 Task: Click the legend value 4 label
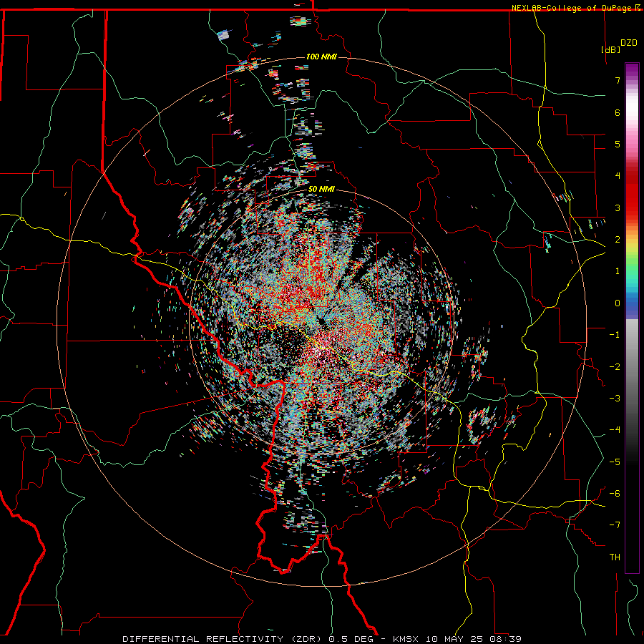click(x=617, y=176)
